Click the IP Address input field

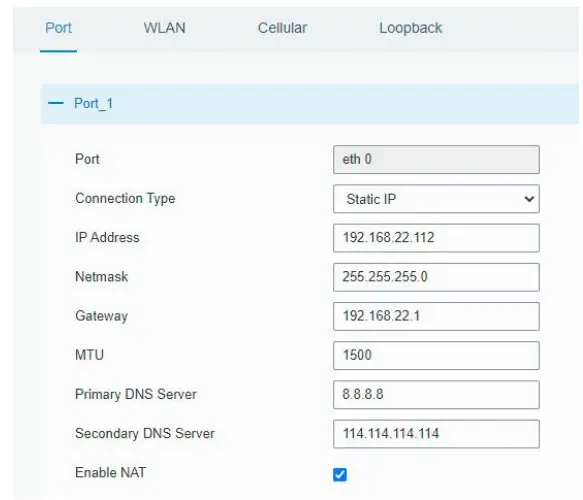[436, 238]
